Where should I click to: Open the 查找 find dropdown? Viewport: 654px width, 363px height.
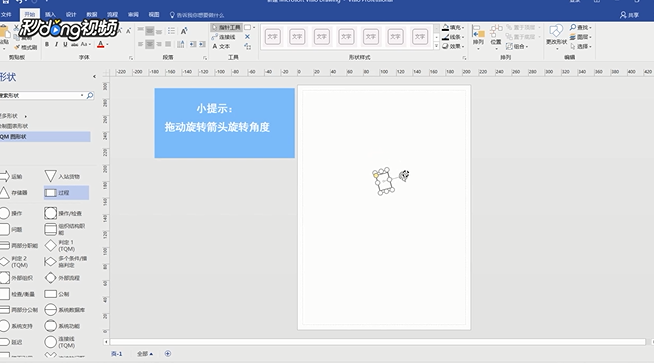pos(581,28)
